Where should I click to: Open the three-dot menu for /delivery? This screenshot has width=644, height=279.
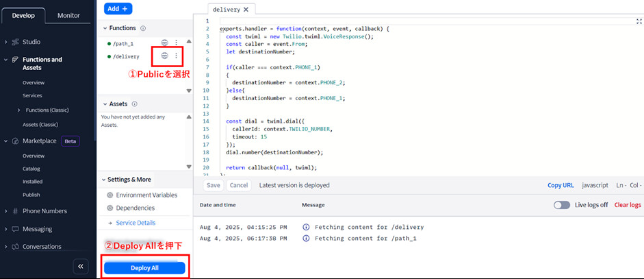pyautogui.click(x=176, y=56)
